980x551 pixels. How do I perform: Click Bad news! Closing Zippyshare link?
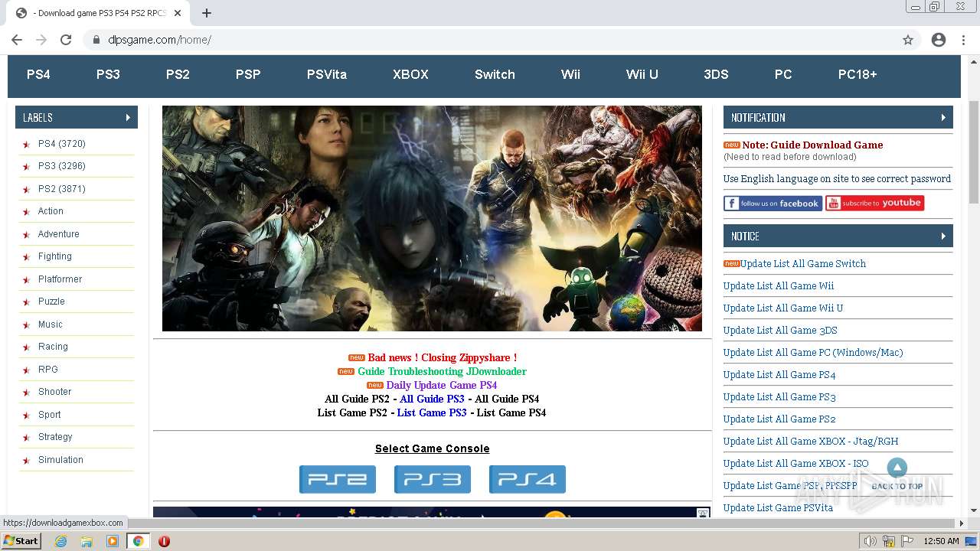click(443, 357)
